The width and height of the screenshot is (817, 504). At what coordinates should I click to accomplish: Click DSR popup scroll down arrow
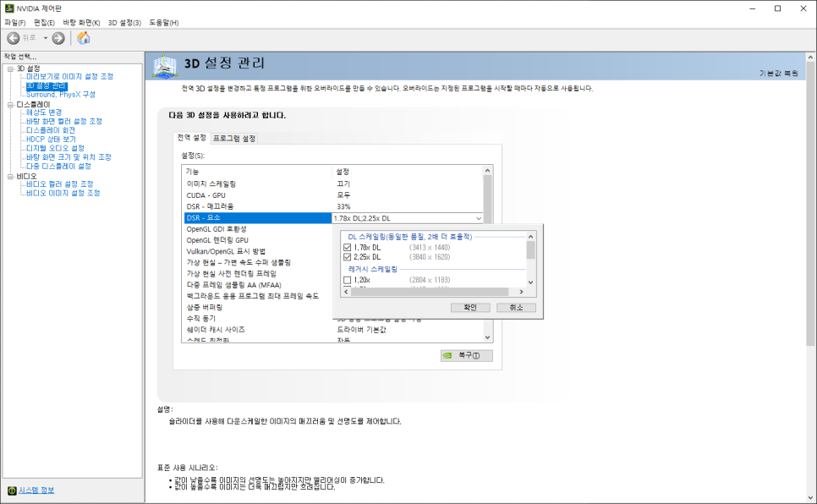click(x=530, y=282)
